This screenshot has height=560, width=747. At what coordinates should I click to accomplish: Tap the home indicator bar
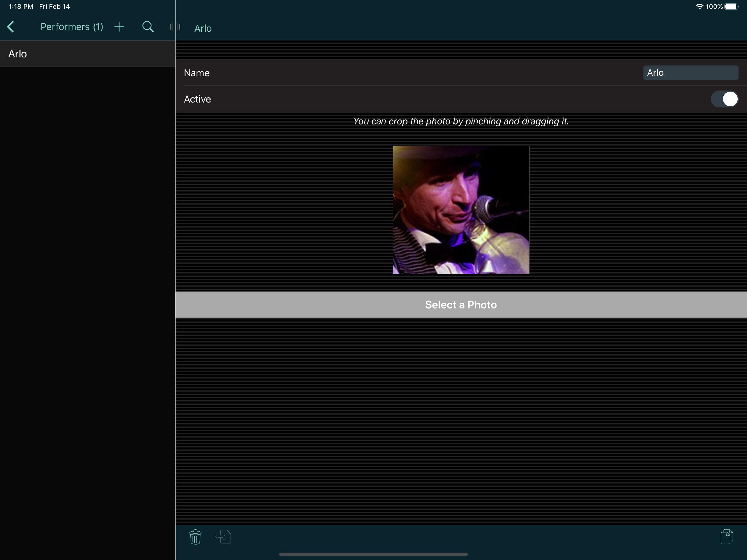[x=373, y=554]
